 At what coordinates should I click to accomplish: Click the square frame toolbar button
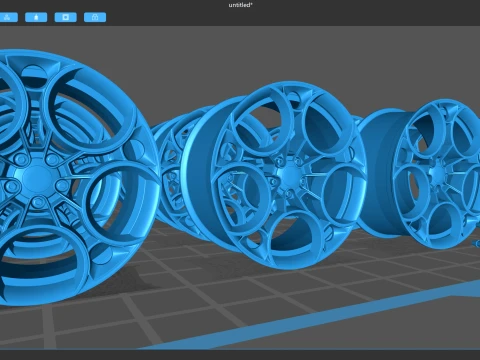click(66, 17)
